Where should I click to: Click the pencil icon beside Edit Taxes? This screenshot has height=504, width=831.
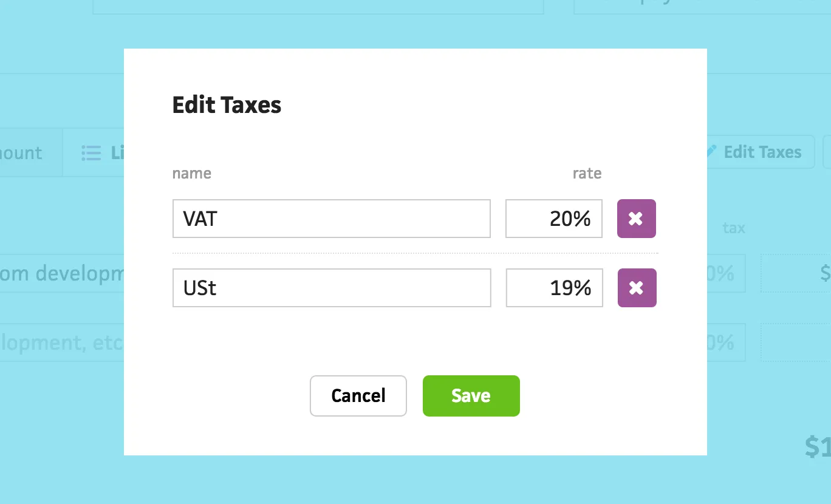(x=711, y=152)
